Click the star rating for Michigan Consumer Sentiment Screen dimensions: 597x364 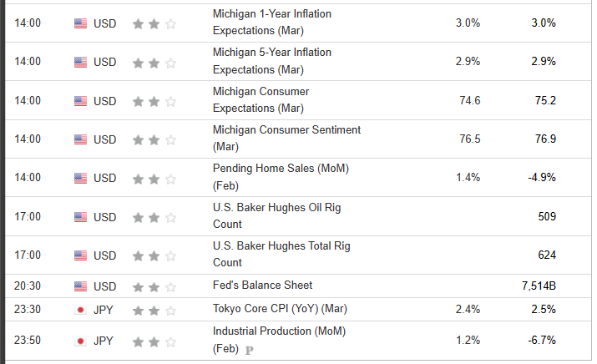(x=154, y=139)
